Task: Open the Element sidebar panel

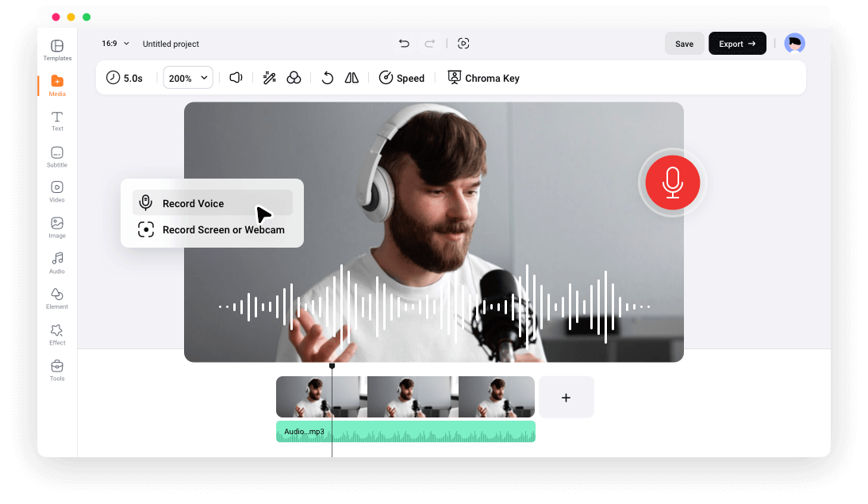Action: [x=57, y=299]
